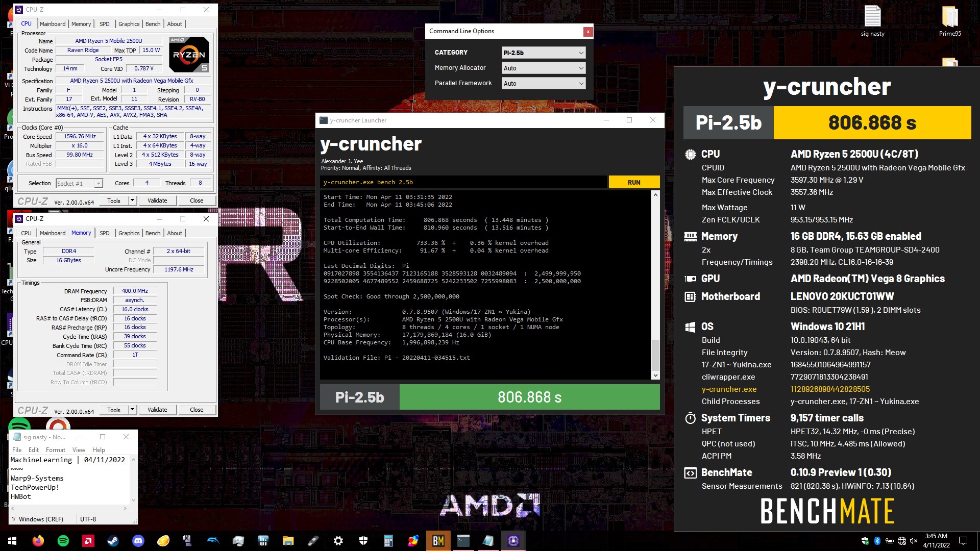Image resolution: width=980 pixels, height=551 pixels.
Task: Switch to Notepad taskbar icon
Action: click(488, 541)
